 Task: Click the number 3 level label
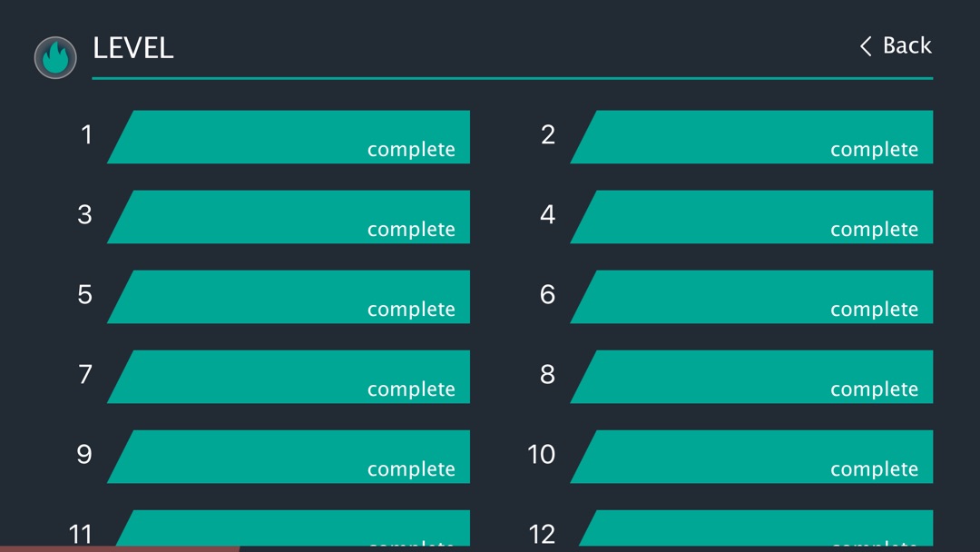84,215
